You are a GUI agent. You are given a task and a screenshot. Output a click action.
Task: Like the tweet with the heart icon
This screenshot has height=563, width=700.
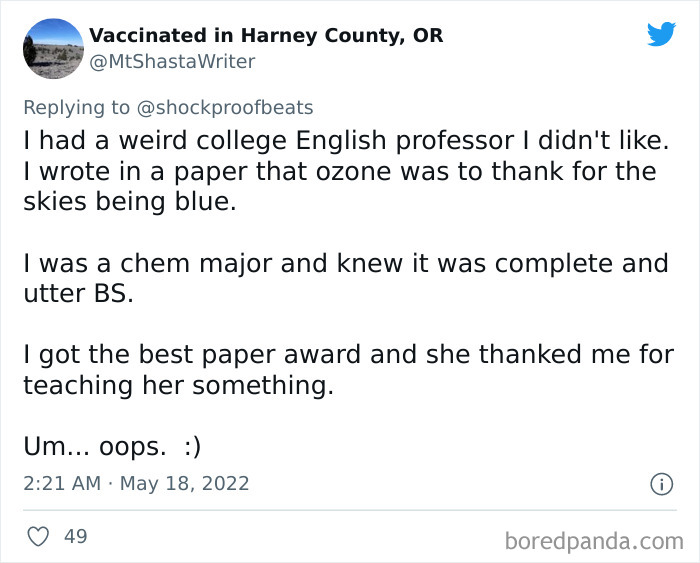click(x=38, y=537)
